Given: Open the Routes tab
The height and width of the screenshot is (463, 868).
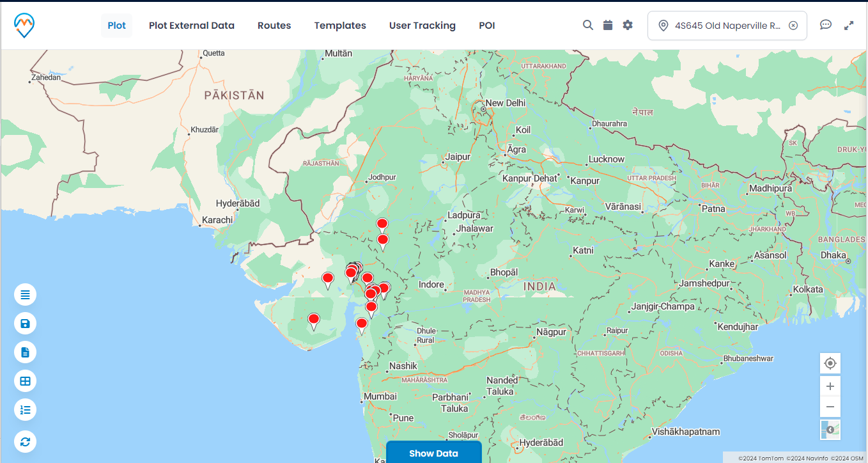Looking at the screenshot, I should click(274, 26).
